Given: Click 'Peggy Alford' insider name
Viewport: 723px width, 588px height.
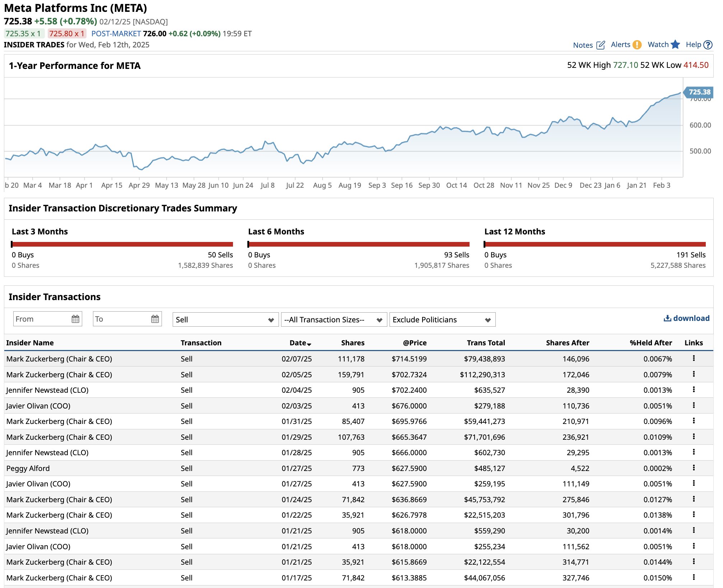Looking at the screenshot, I should pyautogui.click(x=28, y=468).
